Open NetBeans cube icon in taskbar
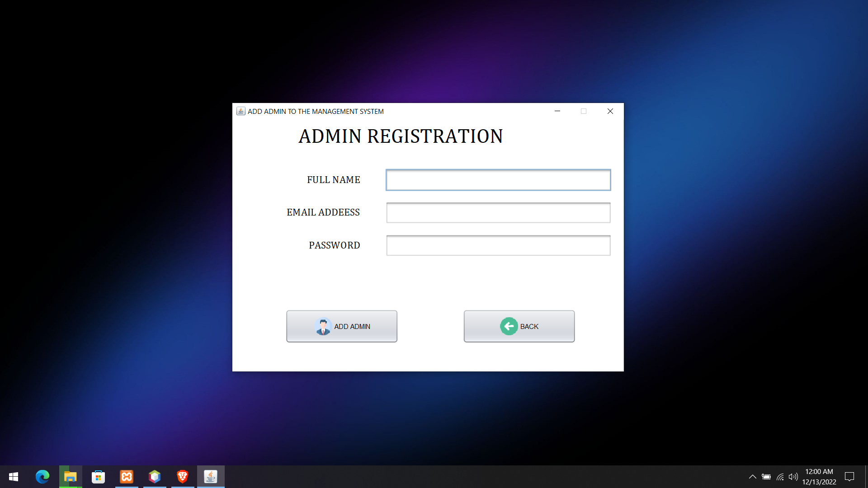868x488 pixels. [155, 477]
